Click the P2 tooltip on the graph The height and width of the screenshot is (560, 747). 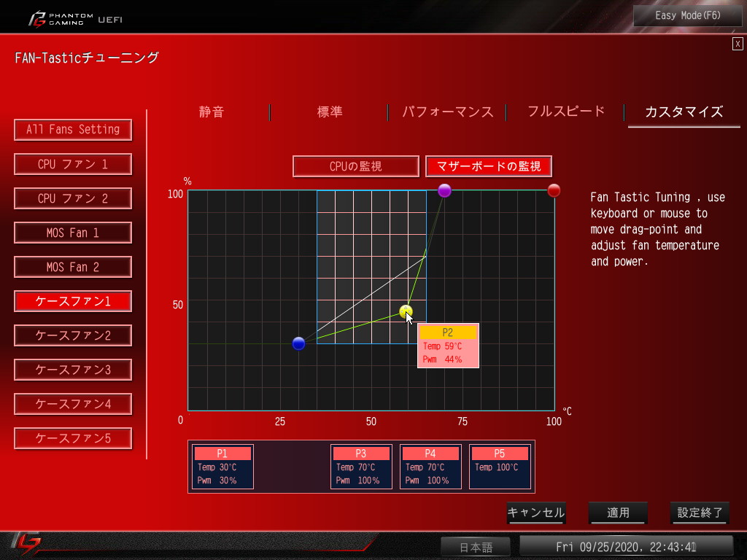click(x=448, y=346)
